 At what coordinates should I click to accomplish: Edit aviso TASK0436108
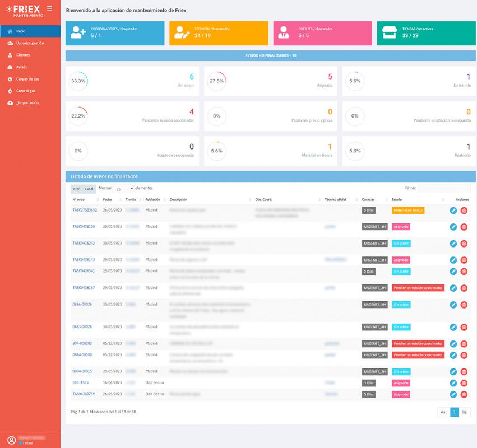pyautogui.click(x=453, y=227)
